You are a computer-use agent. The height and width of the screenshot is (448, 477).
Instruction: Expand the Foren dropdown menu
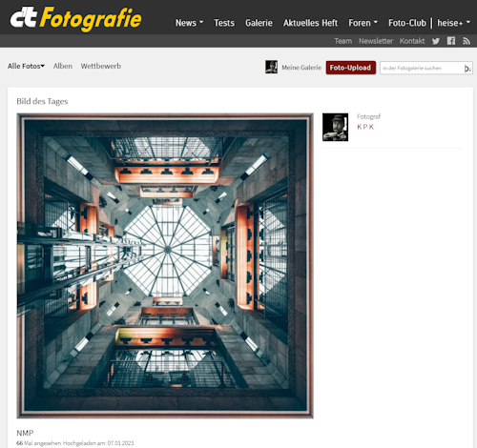point(363,23)
